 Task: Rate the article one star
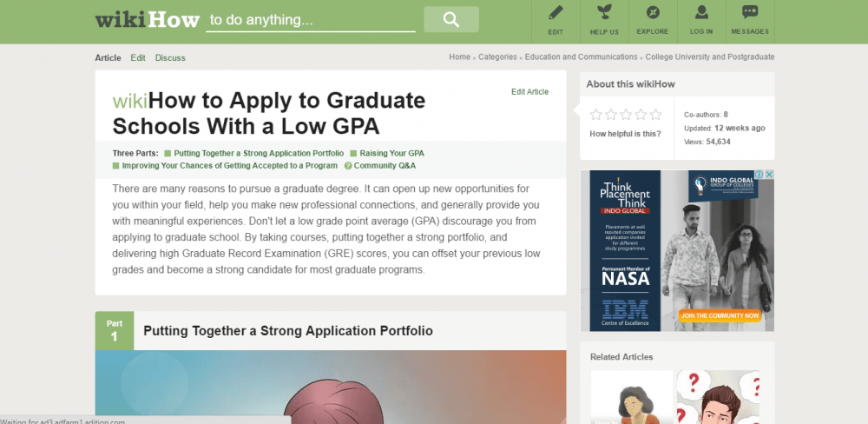pyautogui.click(x=595, y=114)
